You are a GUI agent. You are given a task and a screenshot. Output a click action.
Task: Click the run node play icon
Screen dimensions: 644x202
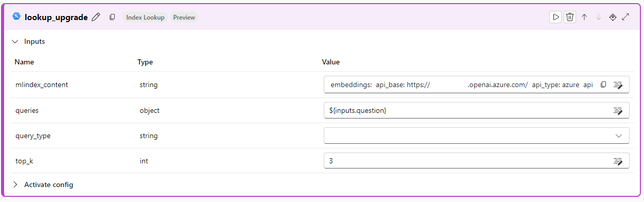[x=555, y=17]
